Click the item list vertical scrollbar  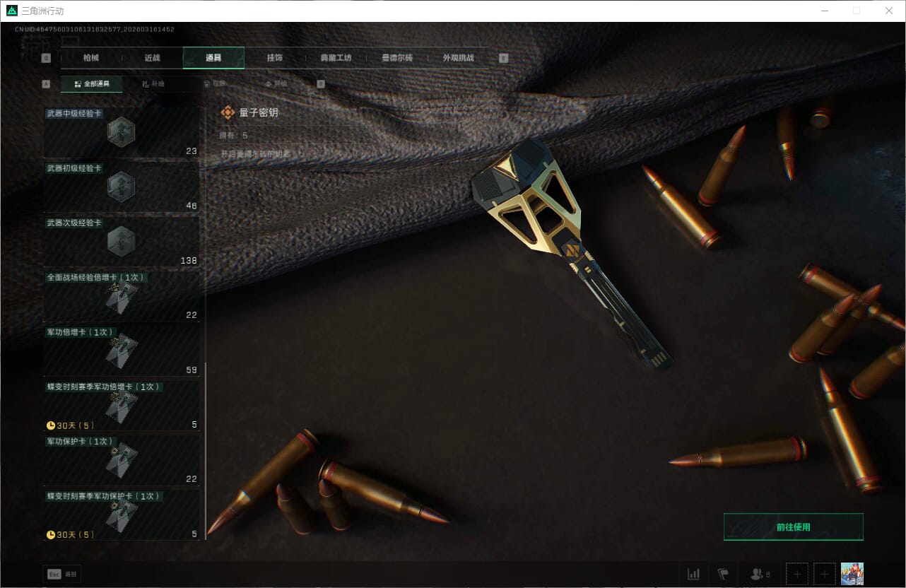click(x=206, y=451)
